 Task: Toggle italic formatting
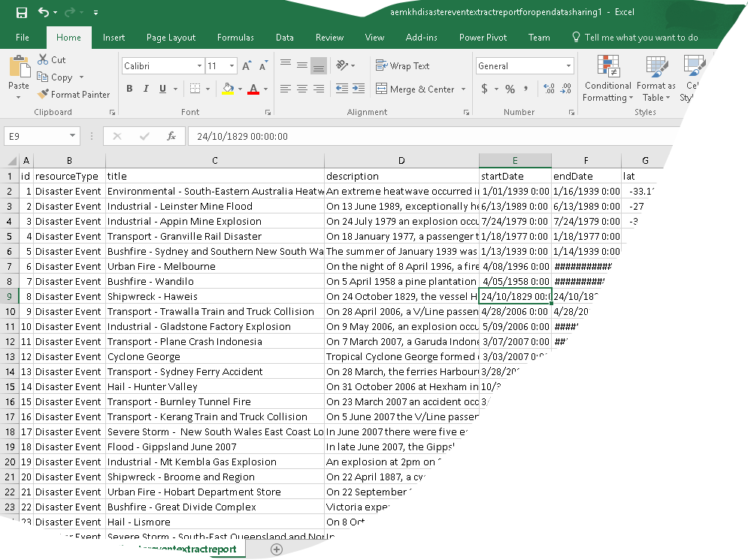point(144,88)
